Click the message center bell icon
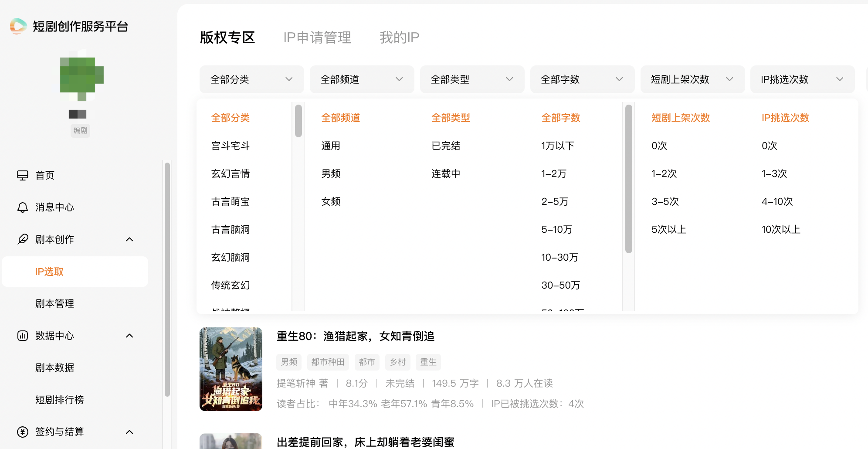The image size is (868, 449). [x=23, y=207]
